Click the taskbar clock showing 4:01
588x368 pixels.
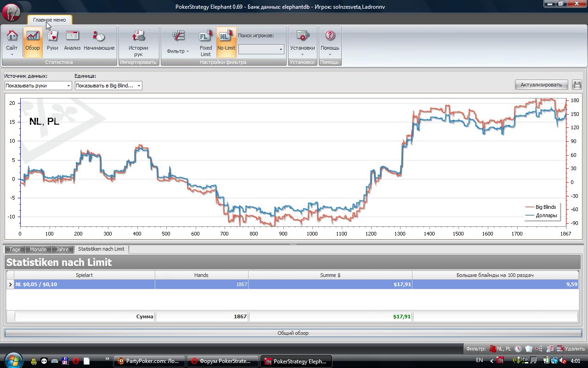click(x=575, y=361)
